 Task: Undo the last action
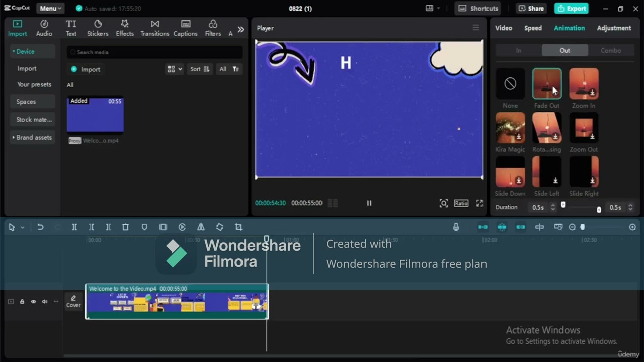coord(40,227)
